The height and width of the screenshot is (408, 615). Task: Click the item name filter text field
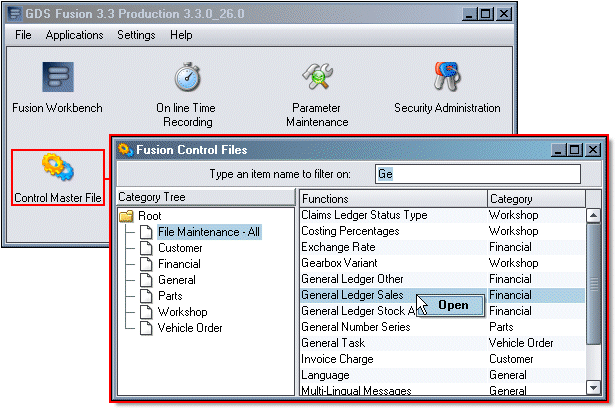click(478, 174)
